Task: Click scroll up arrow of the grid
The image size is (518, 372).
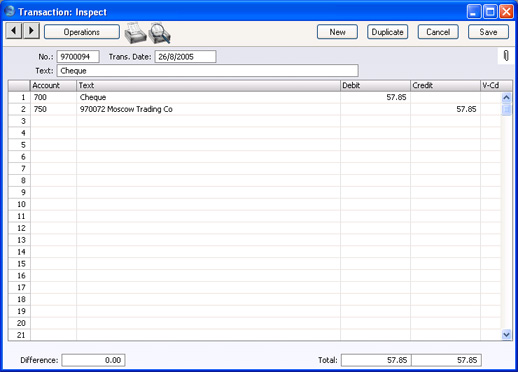Action: [506, 97]
